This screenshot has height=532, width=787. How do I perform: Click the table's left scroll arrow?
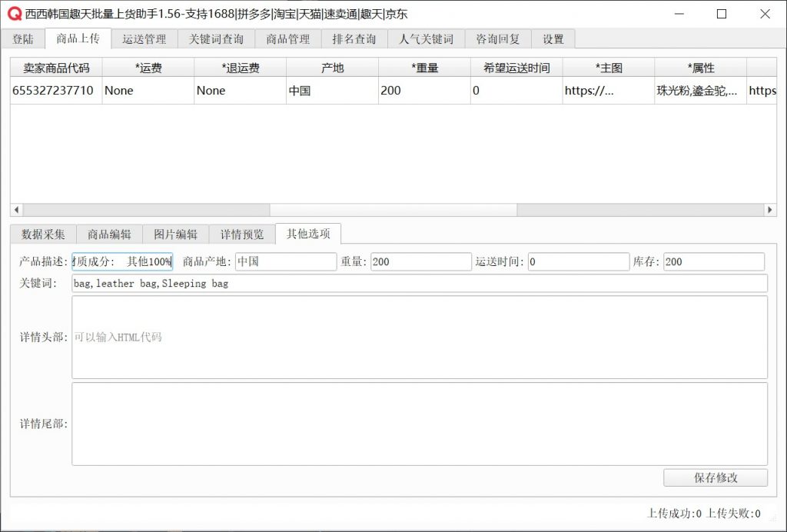16,210
